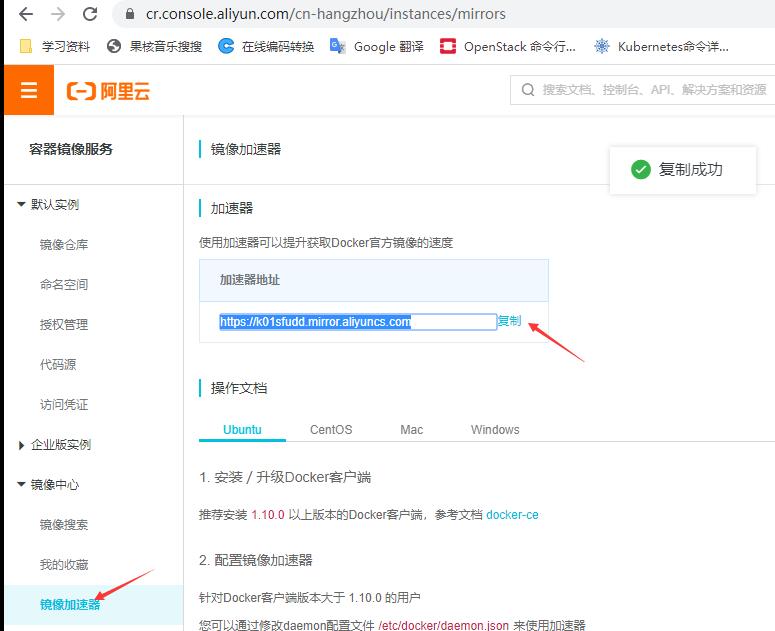Click the lock icon in address bar
This screenshot has height=631, width=775.
tap(129, 14)
